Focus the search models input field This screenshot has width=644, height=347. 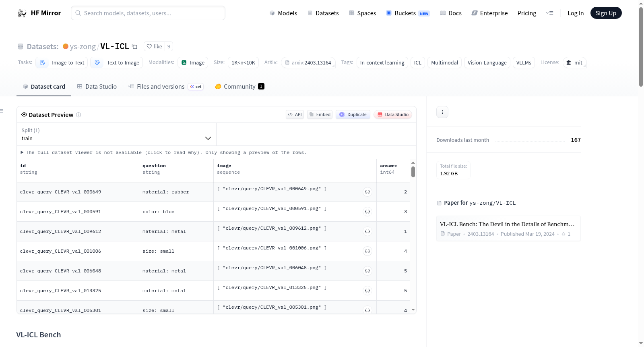coord(148,13)
